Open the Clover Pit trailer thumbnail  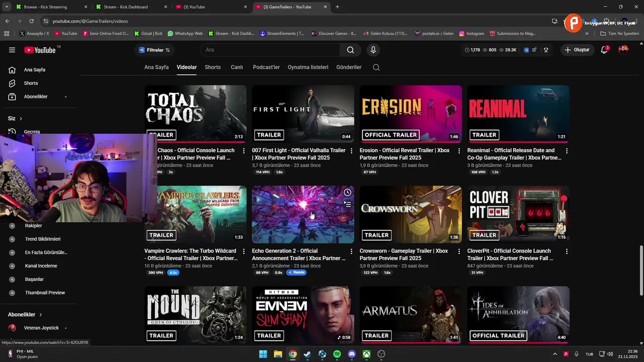pyautogui.click(x=518, y=215)
